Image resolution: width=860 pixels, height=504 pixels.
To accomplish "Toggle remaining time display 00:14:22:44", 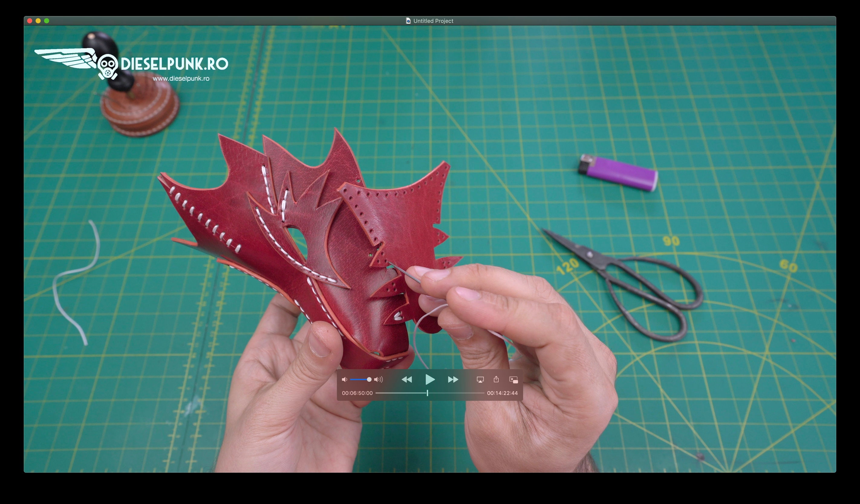I will coord(502,393).
